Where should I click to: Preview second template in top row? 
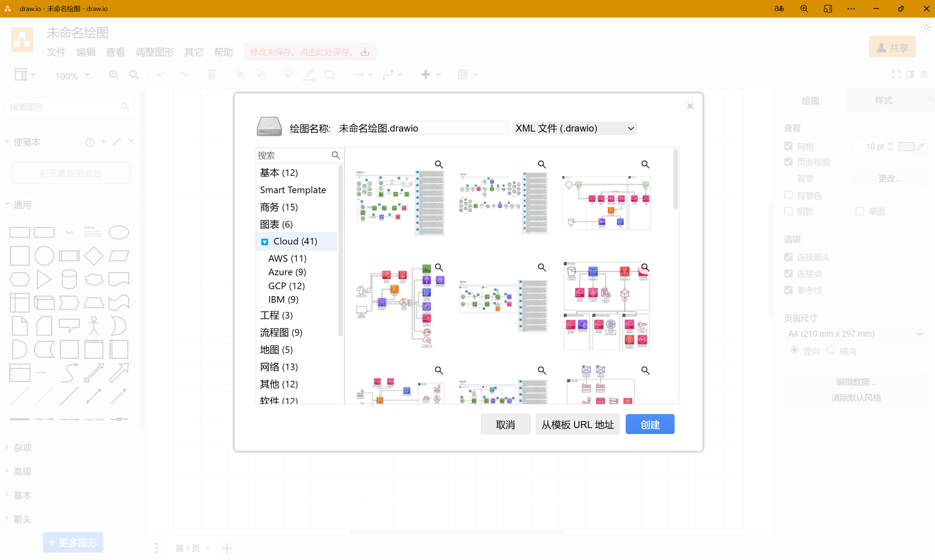tap(541, 164)
